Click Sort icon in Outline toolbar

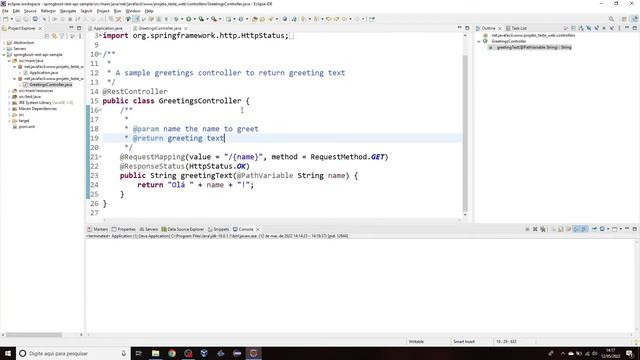click(581, 28)
